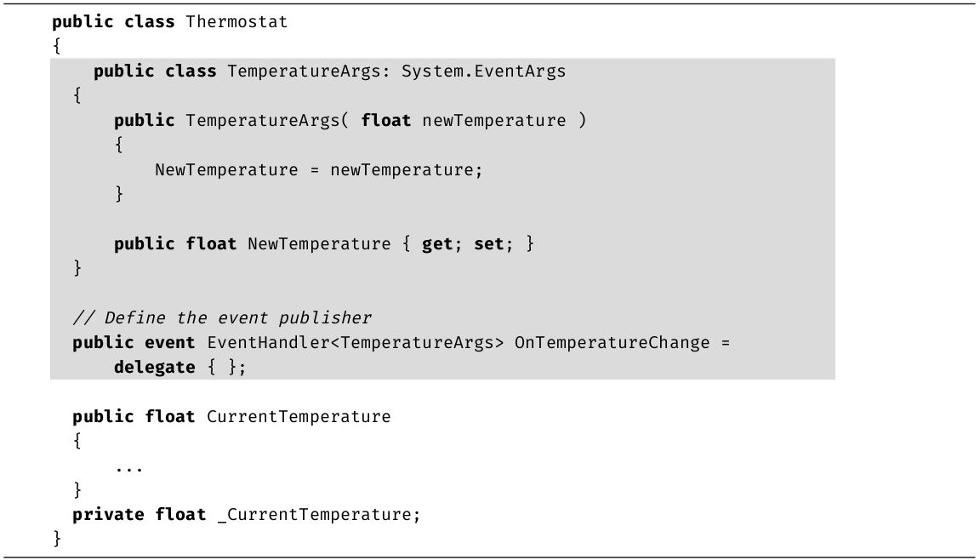
Task: Click the CurrentTemperature property name
Action: (299, 417)
